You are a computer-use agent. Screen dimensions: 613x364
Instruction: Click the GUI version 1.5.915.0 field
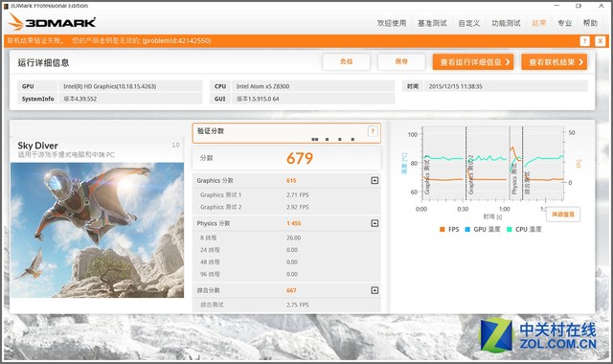pos(313,99)
